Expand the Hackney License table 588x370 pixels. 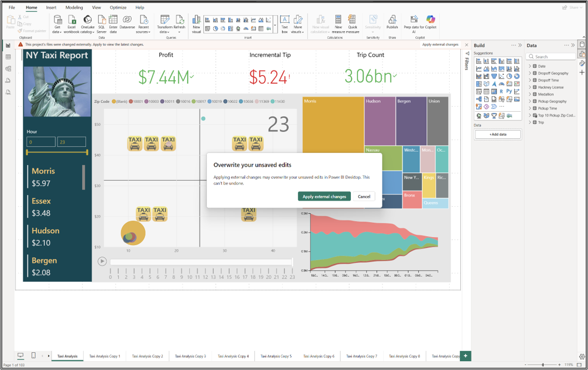530,87
